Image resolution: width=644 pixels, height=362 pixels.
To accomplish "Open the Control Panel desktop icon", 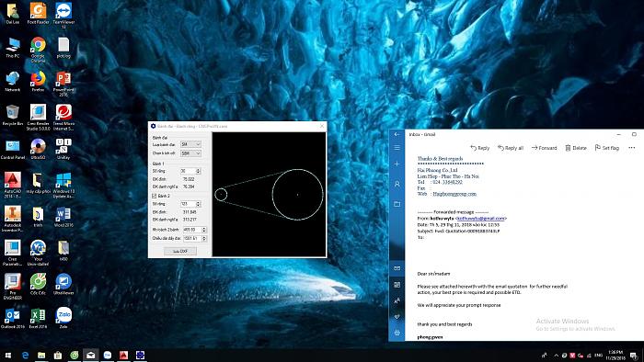I will point(12,149).
